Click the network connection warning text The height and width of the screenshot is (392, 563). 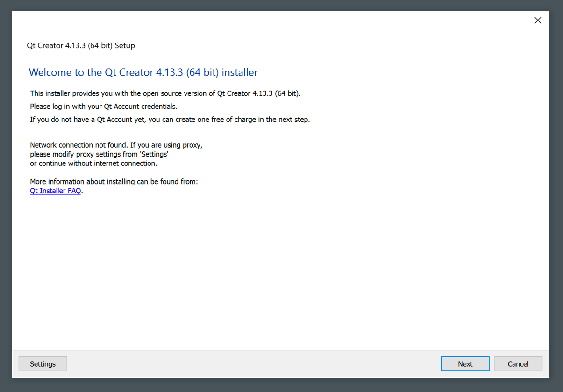point(116,145)
